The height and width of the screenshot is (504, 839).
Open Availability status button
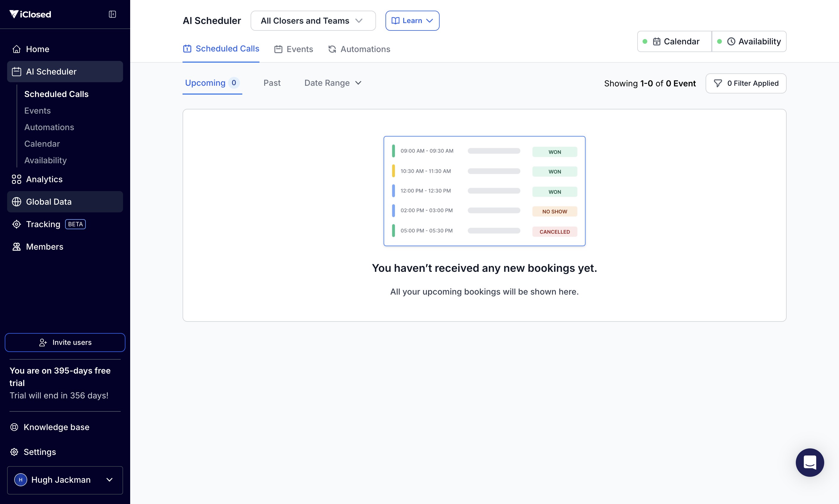[749, 41]
